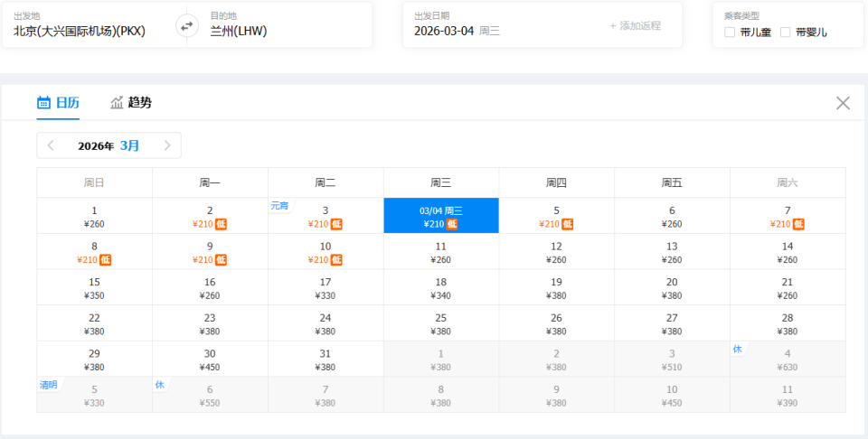
Task: Click the calendar icon beside 日历
Action: [43, 103]
